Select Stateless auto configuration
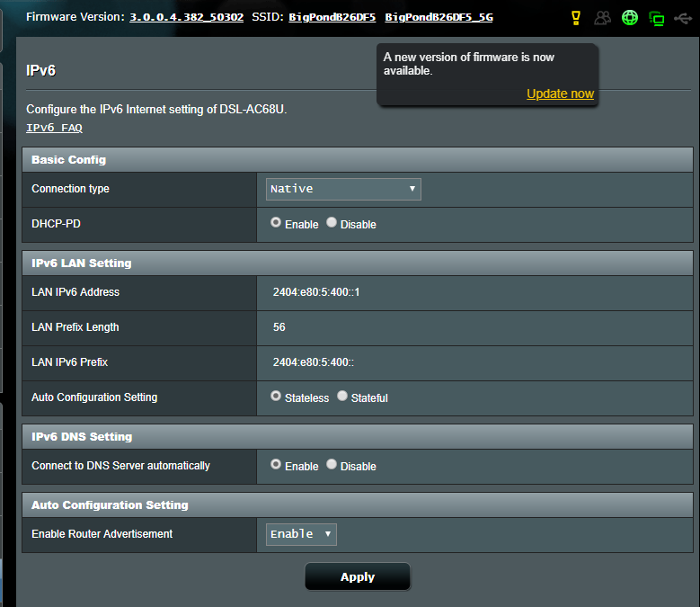 [x=276, y=397]
